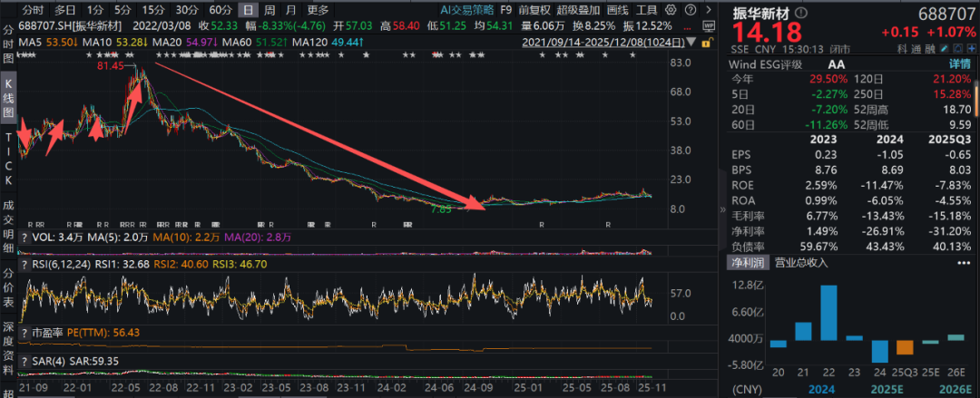Click the tallest 2022 blue profit bar

(x=828, y=313)
